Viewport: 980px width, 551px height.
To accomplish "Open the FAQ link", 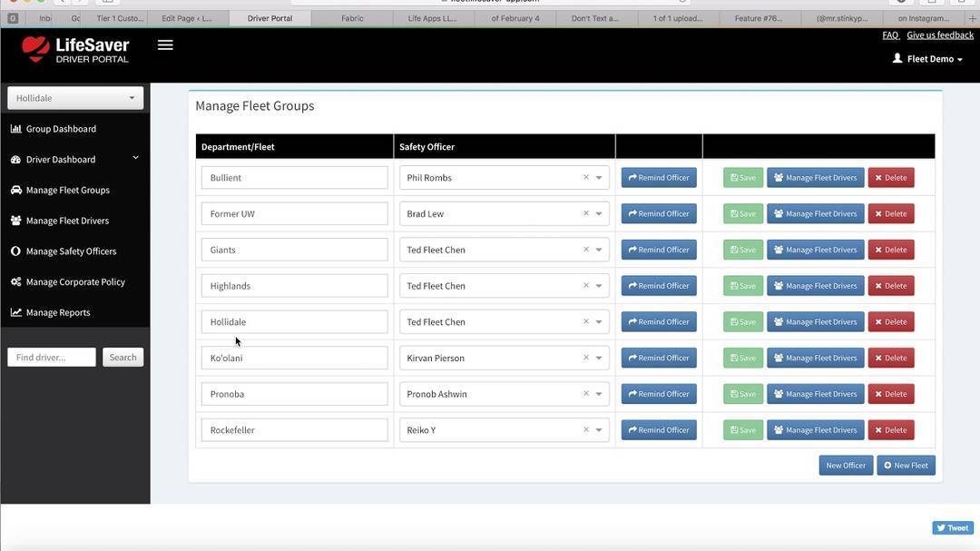I will click(890, 35).
